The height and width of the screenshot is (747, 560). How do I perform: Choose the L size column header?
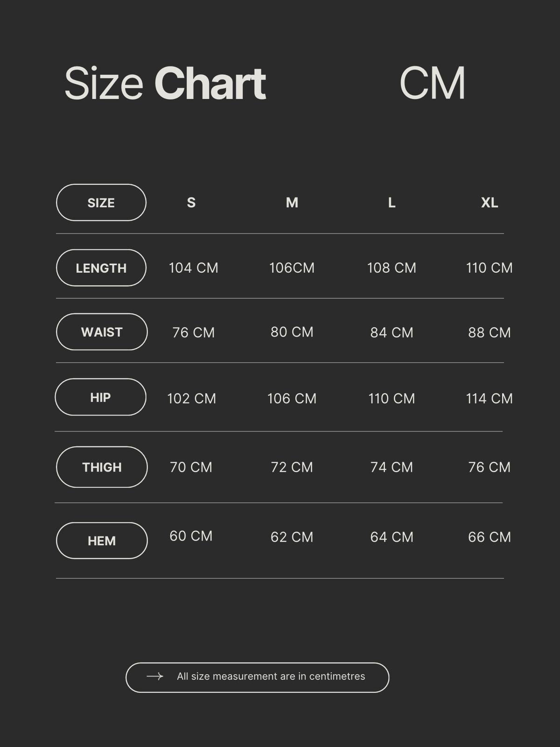click(392, 203)
